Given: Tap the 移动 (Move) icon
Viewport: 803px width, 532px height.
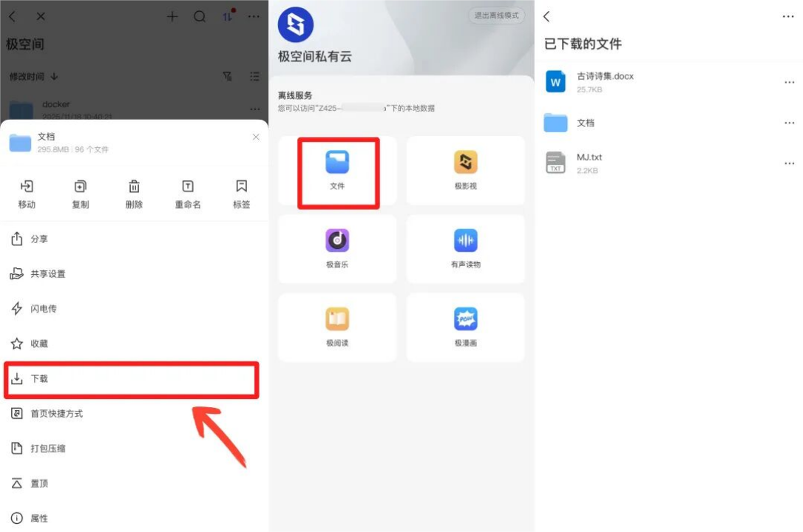Looking at the screenshot, I should point(27,187).
